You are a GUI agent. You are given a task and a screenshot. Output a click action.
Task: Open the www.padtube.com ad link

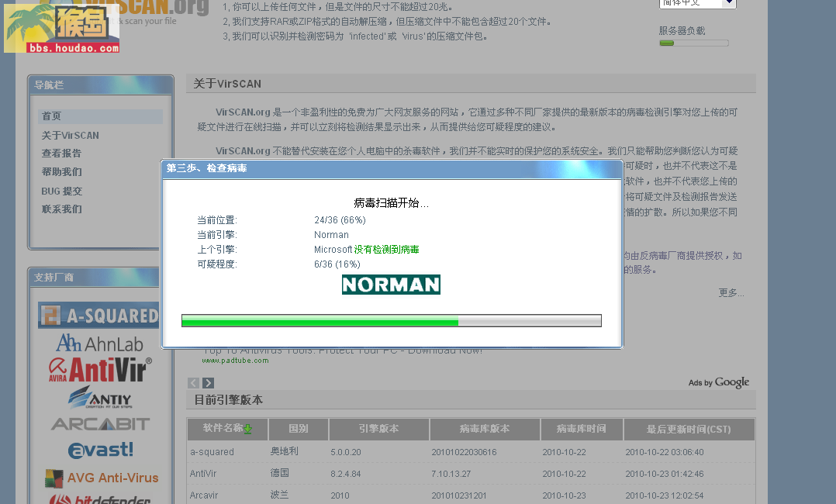pyautogui.click(x=235, y=361)
